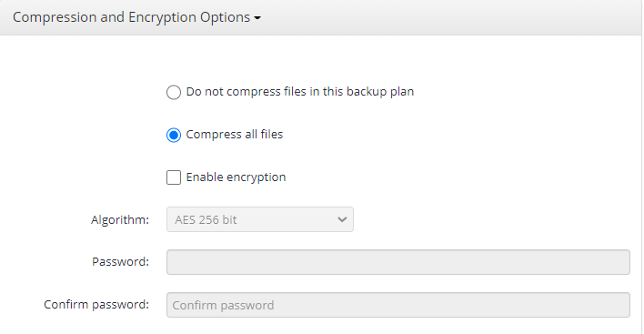Image resolution: width=644 pixels, height=334 pixels.
Task: Click the 'Do not compress files in this backup plan' label
Action: click(300, 92)
